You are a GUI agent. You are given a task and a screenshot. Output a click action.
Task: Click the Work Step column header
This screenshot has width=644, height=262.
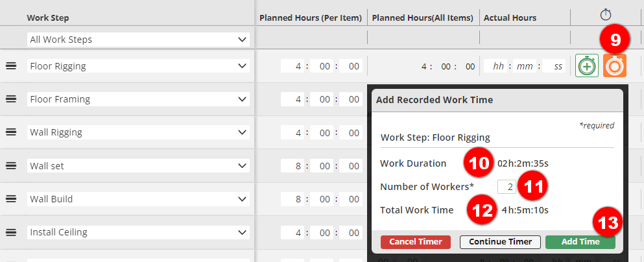pyautogui.click(x=47, y=18)
